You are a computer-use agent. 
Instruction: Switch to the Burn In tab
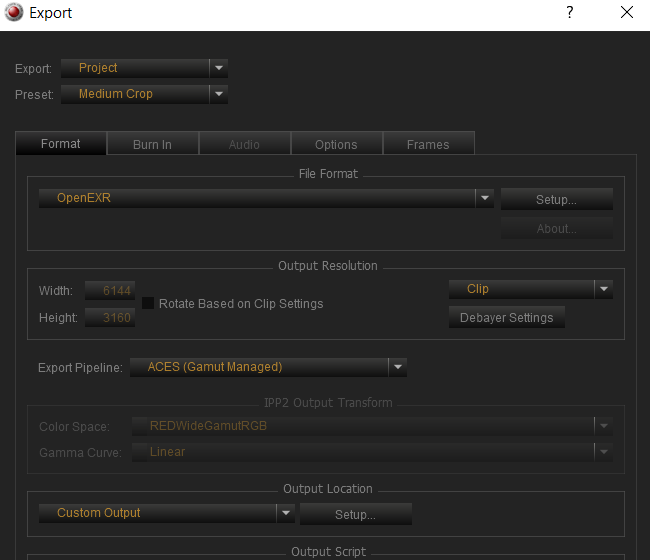[152, 144]
